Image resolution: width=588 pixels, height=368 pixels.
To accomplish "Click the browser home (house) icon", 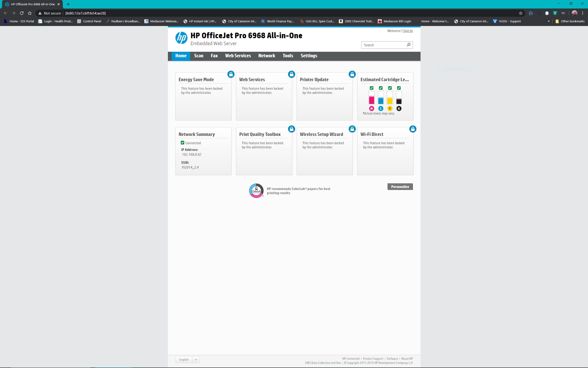I will click(30, 13).
